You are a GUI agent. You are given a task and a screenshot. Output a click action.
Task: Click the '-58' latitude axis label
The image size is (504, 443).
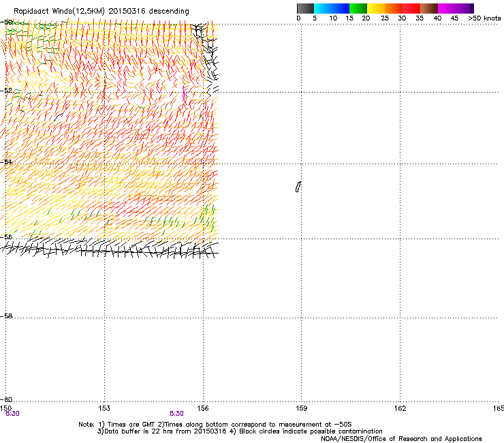tap(6, 316)
